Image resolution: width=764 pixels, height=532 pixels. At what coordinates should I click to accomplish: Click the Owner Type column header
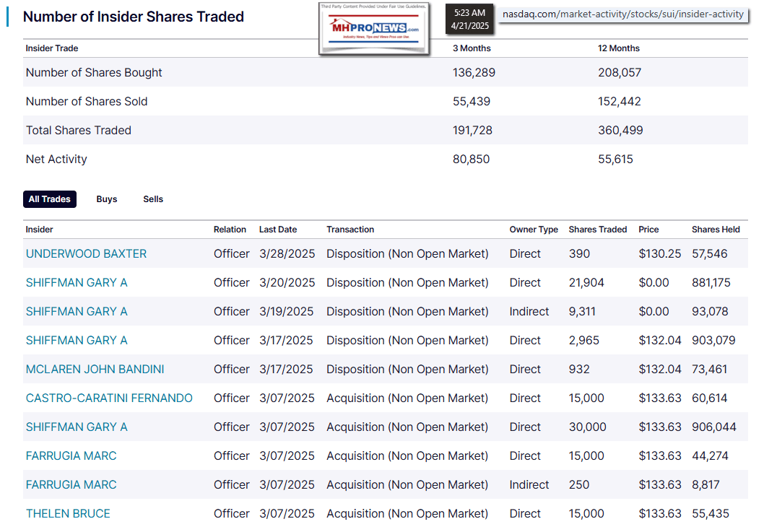534,230
